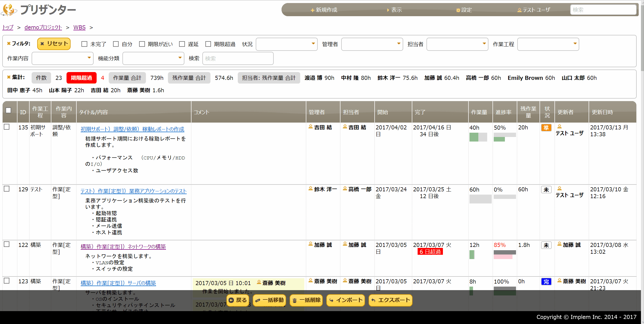The width and height of the screenshot is (644, 324).
Task: Open the 新規作成 menu
Action: pyautogui.click(x=324, y=10)
